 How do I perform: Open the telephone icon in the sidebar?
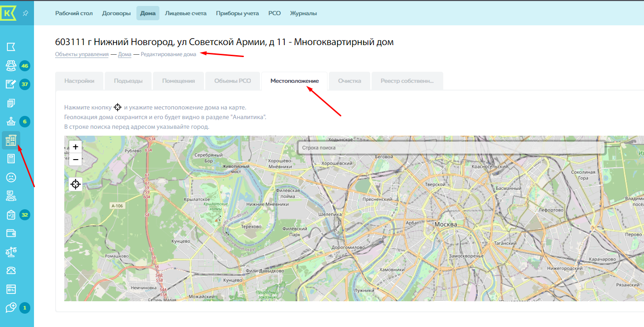tap(11, 270)
